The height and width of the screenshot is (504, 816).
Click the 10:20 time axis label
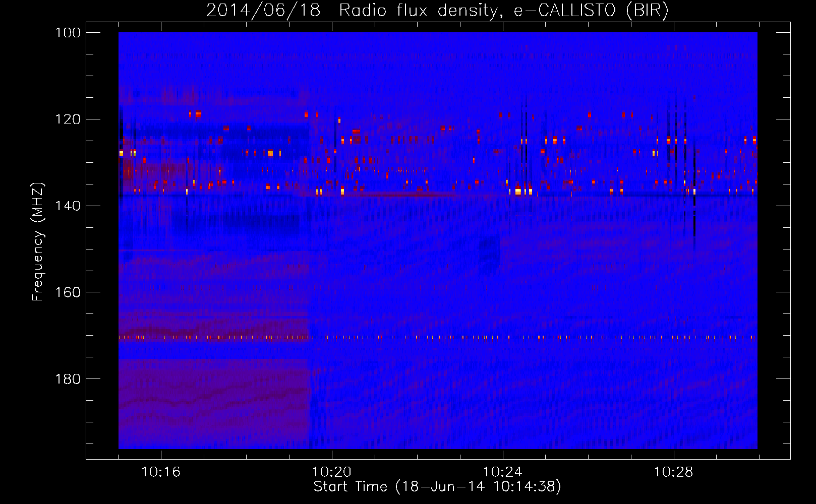click(x=332, y=472)
